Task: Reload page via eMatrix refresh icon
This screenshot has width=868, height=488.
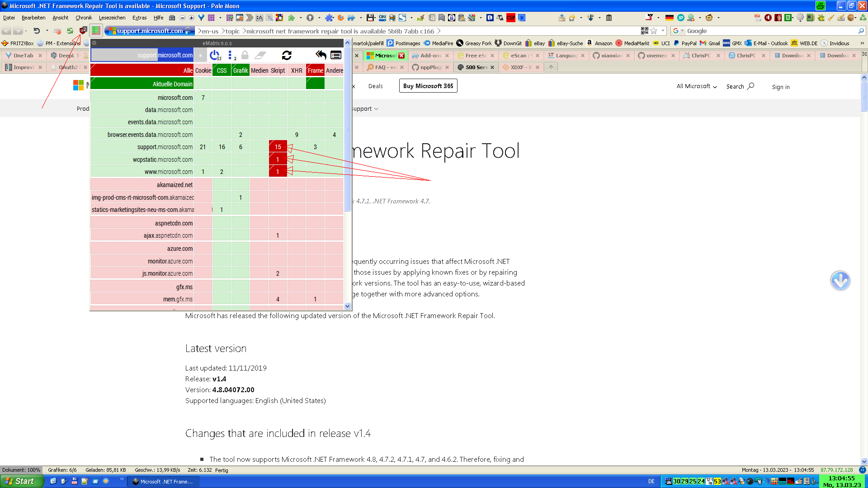Action: 287,55
